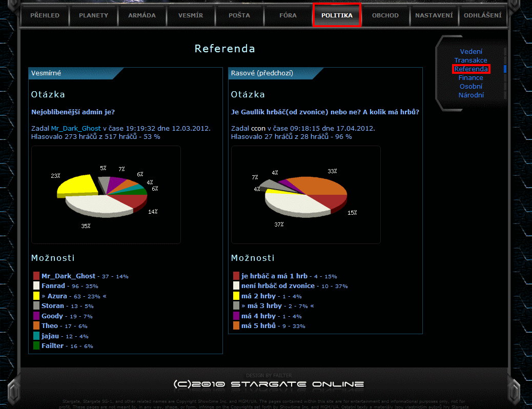Select the Obchod navigation tab
Screen dimensions: 532x409
385,15
